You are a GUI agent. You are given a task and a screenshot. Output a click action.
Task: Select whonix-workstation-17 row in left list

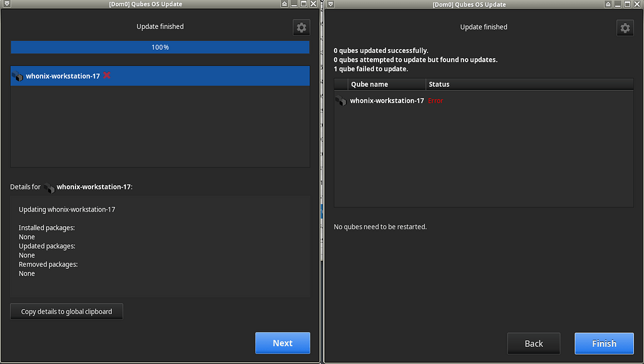(160, 76)
